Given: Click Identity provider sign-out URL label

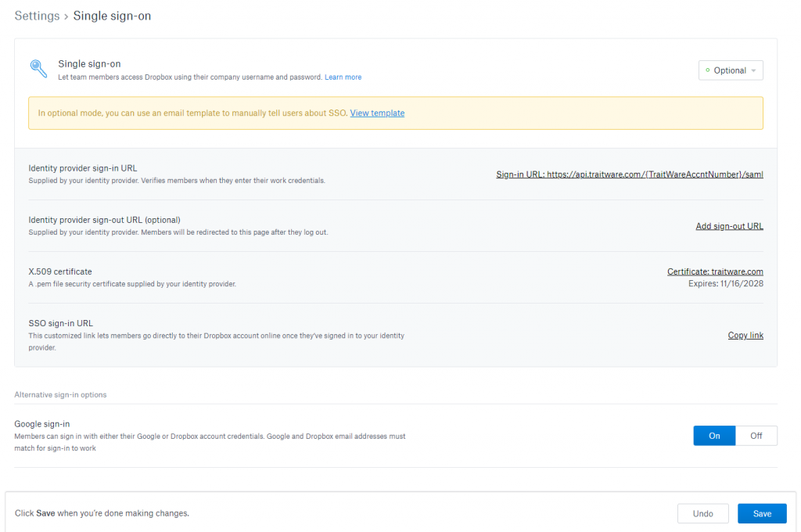Looking at the screenshot, I should click(x=104, y=220).
